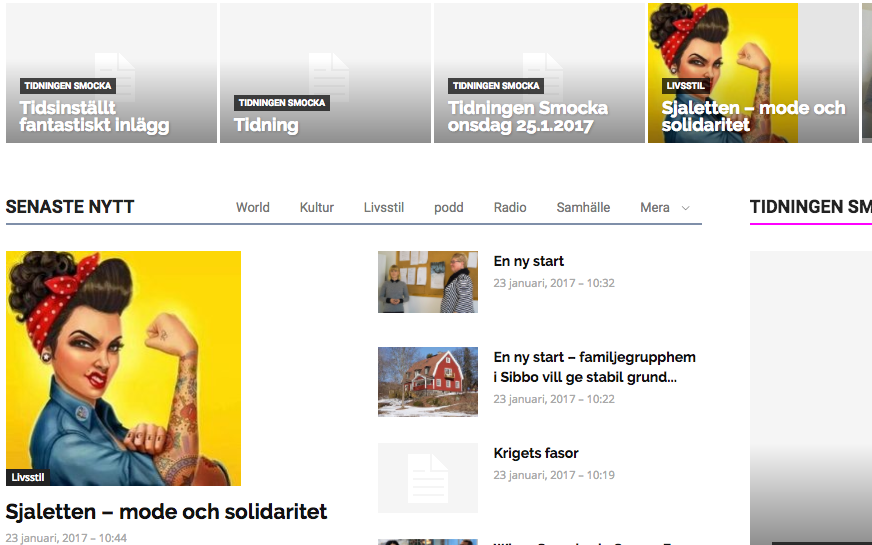Open the placeholder document thumbnail for Krigets fasor
This screenshot has width=872, height=545.
point(428,478)
